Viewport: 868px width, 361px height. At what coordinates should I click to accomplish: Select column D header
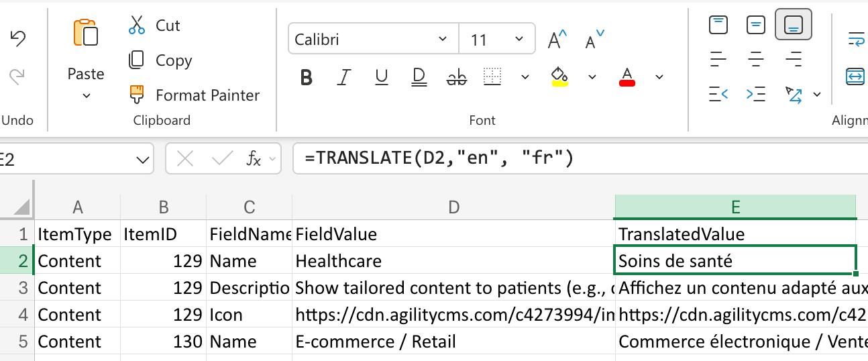point(454,207)
